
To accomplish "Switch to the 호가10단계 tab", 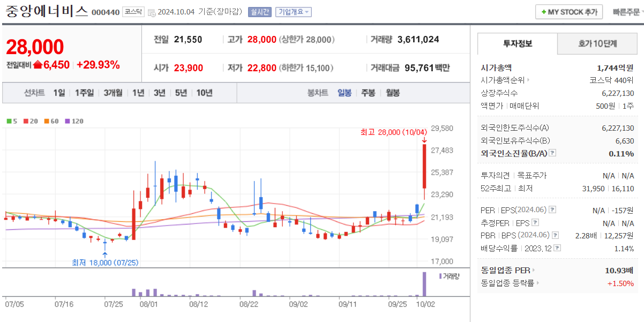I will pos(597,43).
